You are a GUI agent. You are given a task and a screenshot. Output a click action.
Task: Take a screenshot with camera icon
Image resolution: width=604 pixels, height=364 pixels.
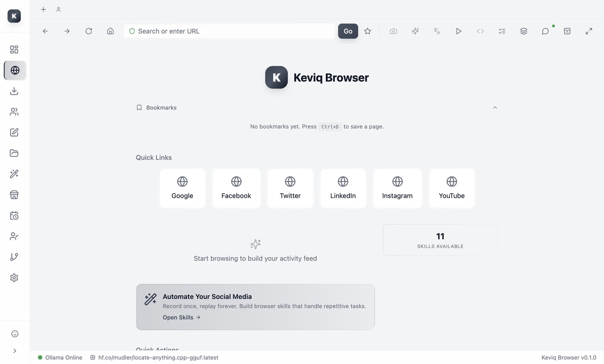(393, 31)
